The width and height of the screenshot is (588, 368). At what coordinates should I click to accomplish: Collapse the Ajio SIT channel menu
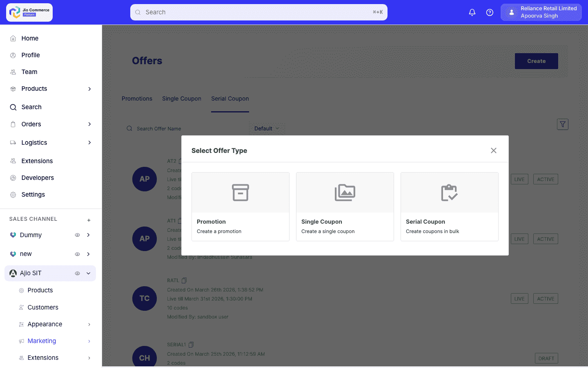[88, 273]
